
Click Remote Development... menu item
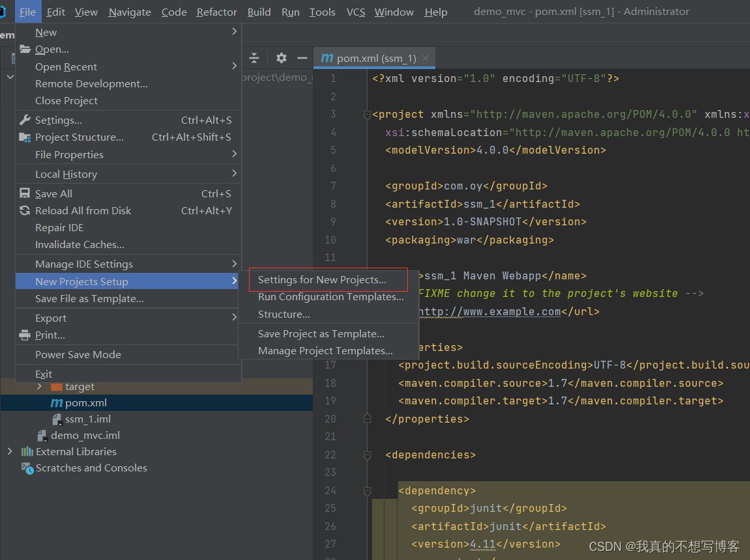(x=128, y=83)
